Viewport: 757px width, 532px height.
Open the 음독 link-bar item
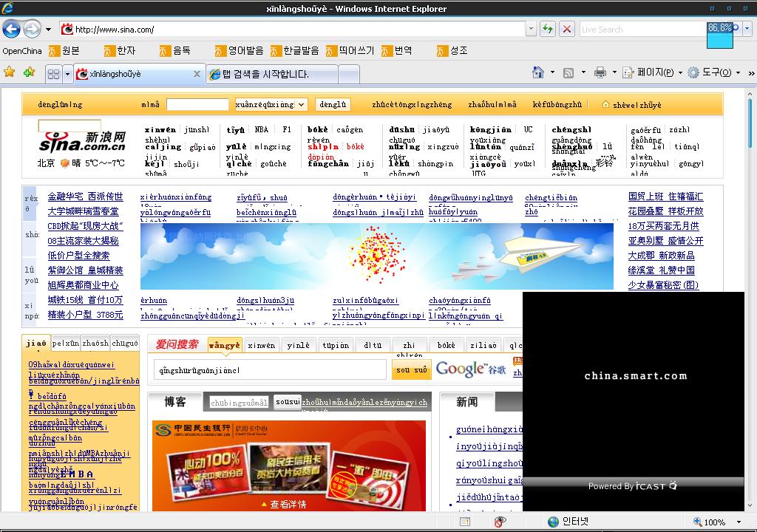(x=175, y=51)
